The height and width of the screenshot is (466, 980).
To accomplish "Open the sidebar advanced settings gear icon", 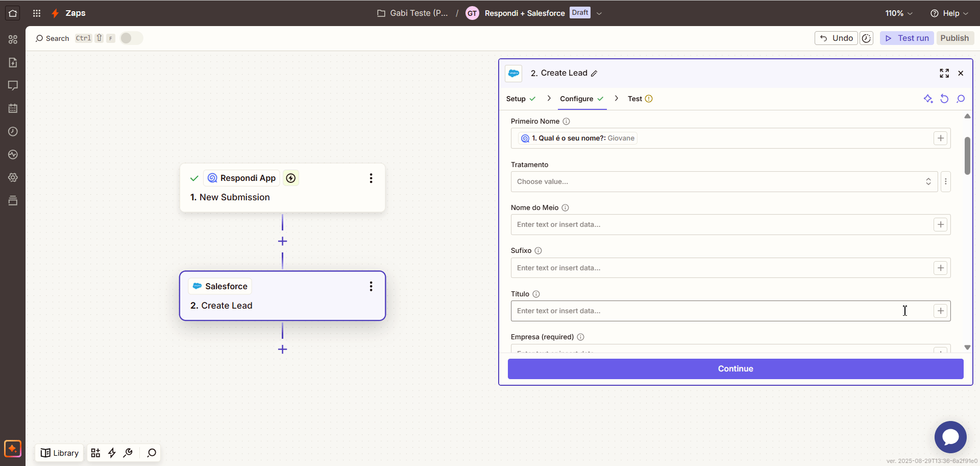I will pyautogui.click(x=13, y=177).
